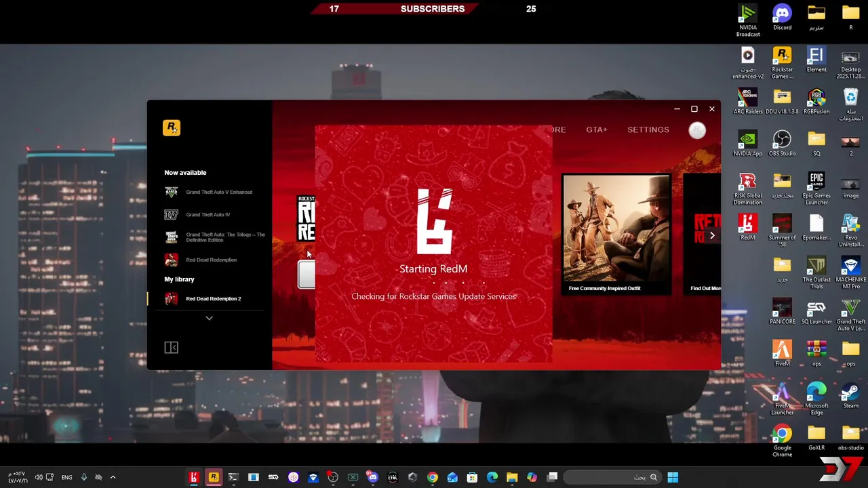Open Google Chrome from the taskbar
The height and width of the screenshot is (488, 868).
433,477
